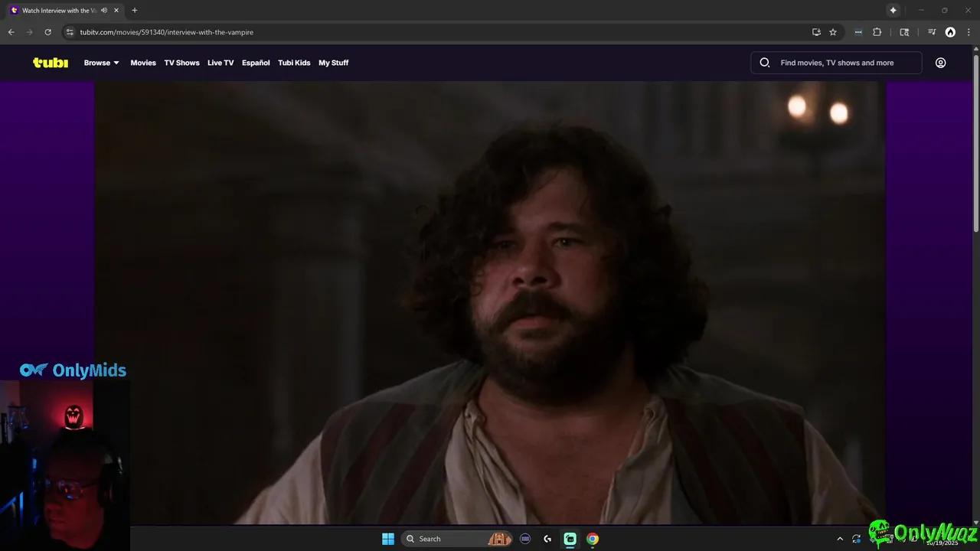Click the Windows taskbar Search box
Image resolution: width=980 pixels, height=551 pixels.
coord(458,539)
